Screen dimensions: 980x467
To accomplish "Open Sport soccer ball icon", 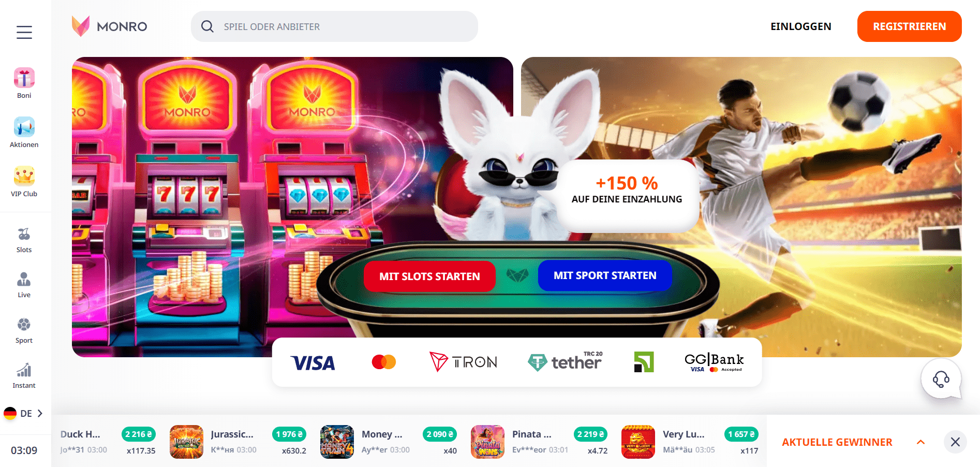I will pyautogui.click(x=24, y=325).
